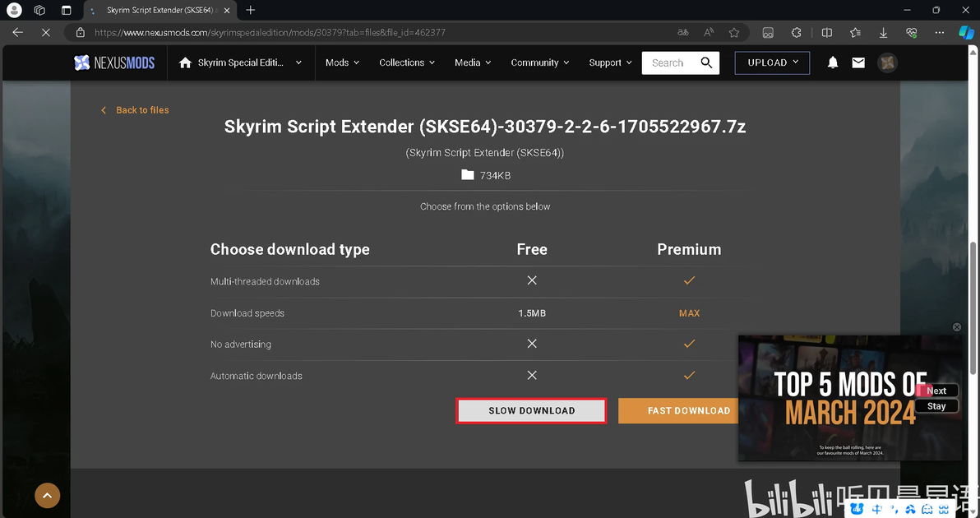Screen dimensions: 980x518
Task: Open the Top 5 Mods video thumbnail
Action: pyautogui.click(x=850, y=398)
